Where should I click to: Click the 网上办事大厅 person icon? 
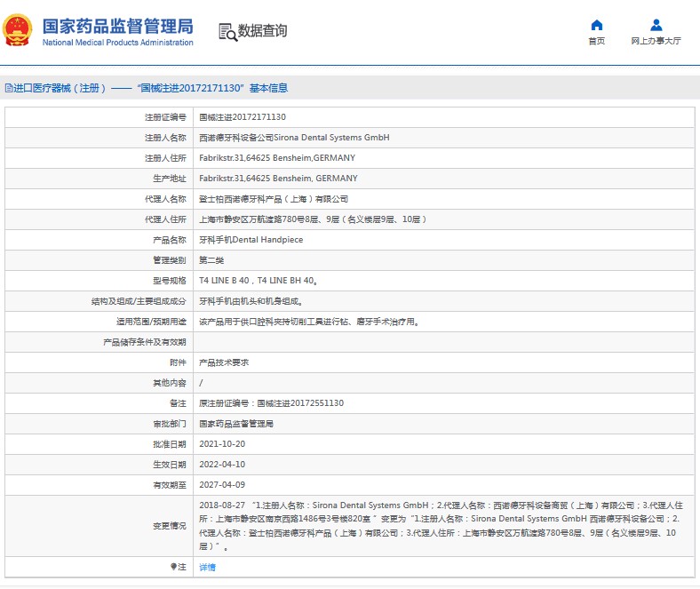[x=656, y=25]
